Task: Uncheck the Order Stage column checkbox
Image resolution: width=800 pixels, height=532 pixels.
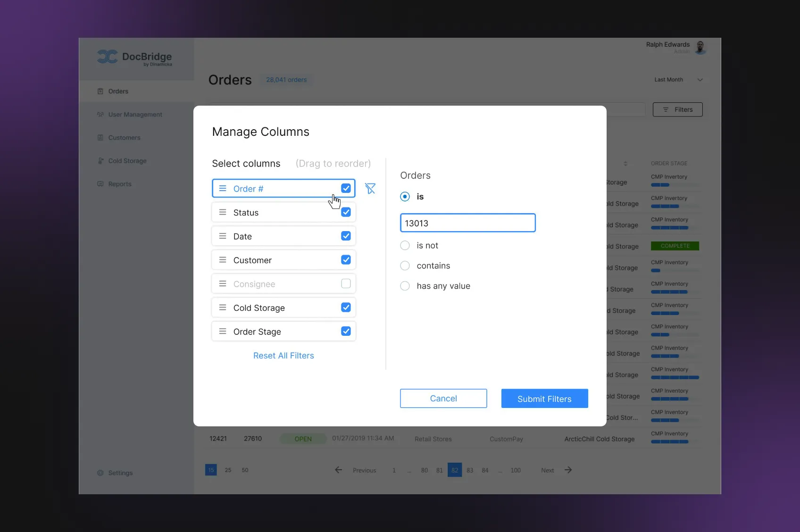Action: click(x=346, y=331)
